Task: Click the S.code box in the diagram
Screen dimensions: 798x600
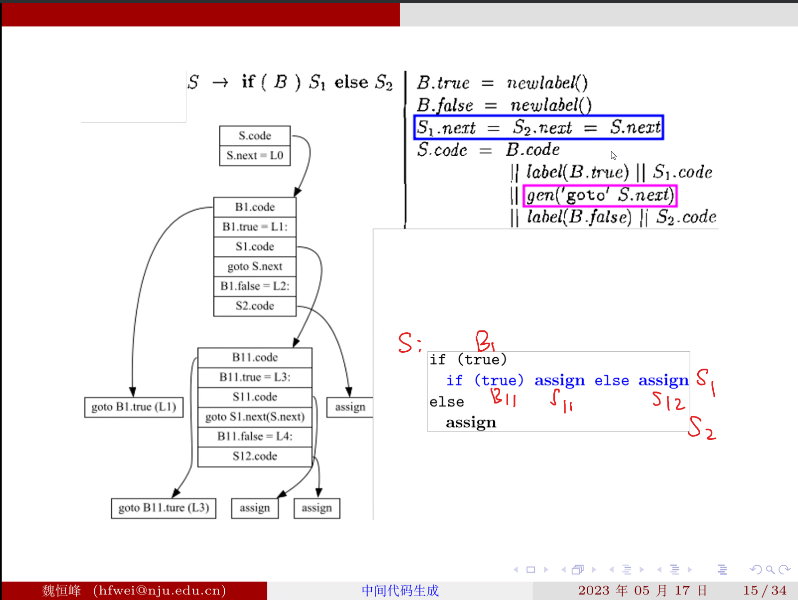Action: click(255, 136)
